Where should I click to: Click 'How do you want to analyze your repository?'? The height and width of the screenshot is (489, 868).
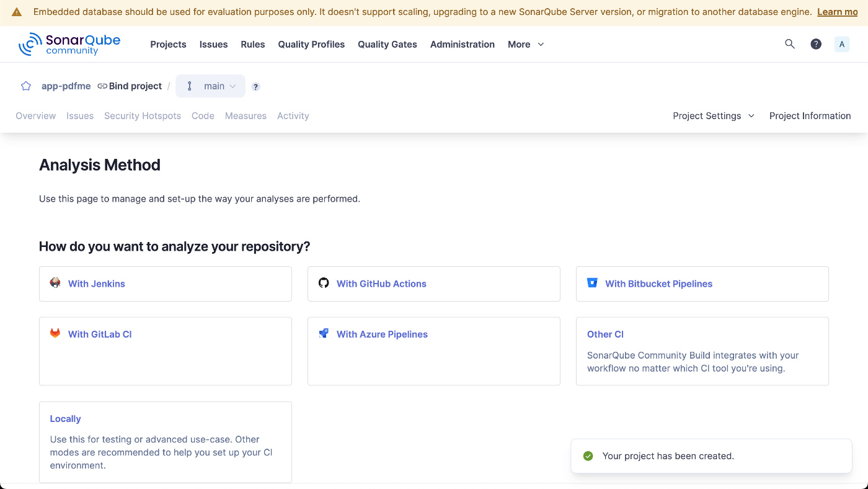point(175,246)
